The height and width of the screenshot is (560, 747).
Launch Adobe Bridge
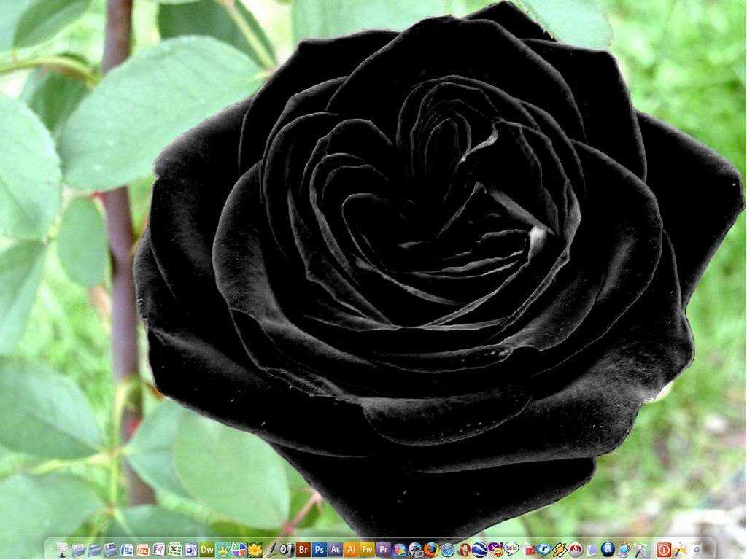[303, 549]
